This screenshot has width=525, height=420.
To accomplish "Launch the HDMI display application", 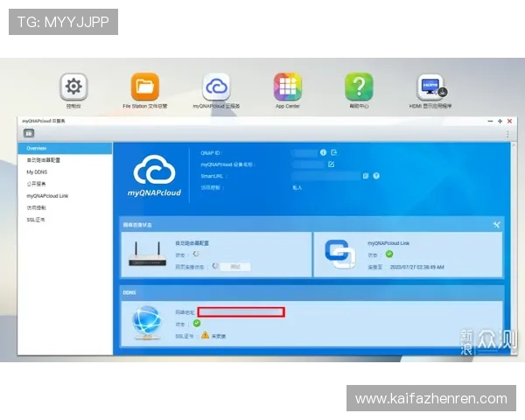I will click(x=430, y=87).
